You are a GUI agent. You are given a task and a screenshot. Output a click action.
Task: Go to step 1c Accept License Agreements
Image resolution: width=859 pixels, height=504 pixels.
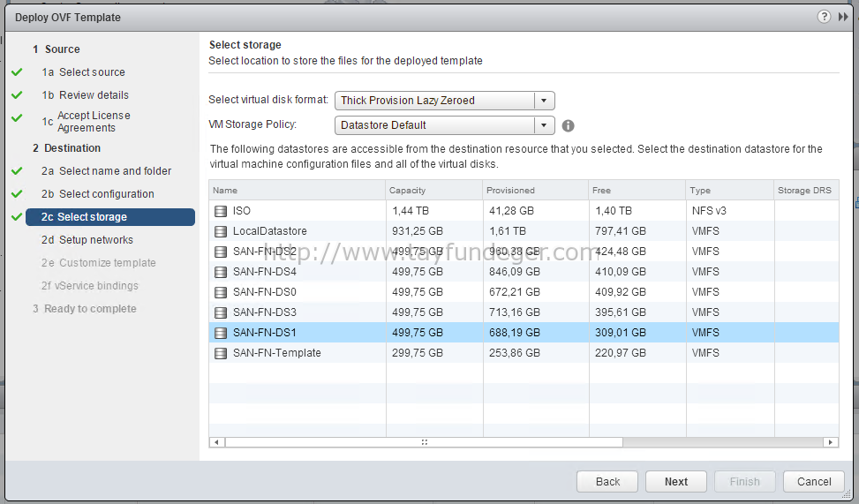(x=87, y=122)
